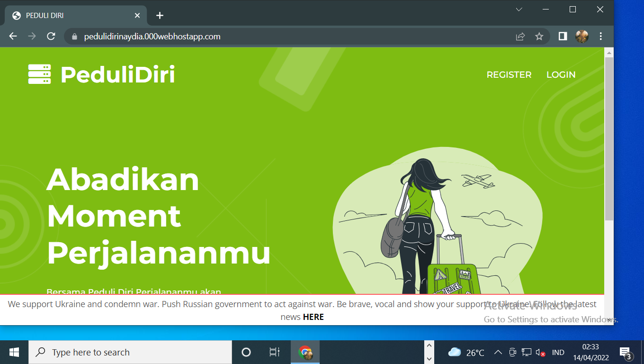The width and height of the screenshot is (644, 364).
Task: Click the HERE link in Ukraine banner
Action: tap(313, 317)
